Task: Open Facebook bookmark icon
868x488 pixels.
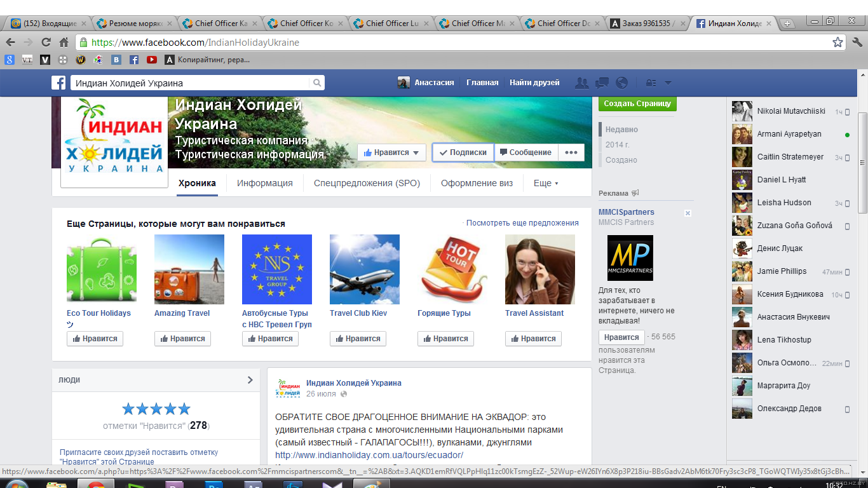Action: pyautogui.click(x=134, y=60)
